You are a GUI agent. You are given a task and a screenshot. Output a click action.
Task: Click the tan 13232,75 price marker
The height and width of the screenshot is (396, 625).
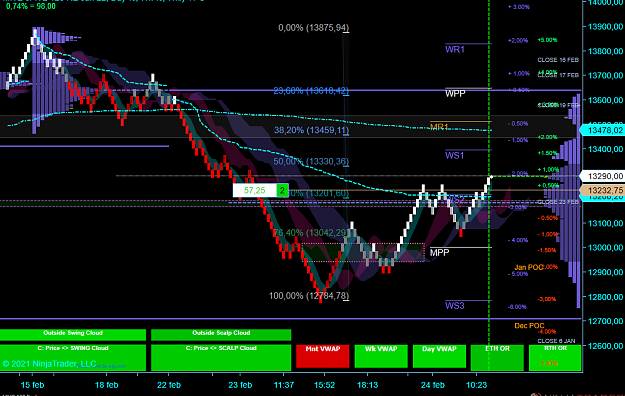pos(602,190)
